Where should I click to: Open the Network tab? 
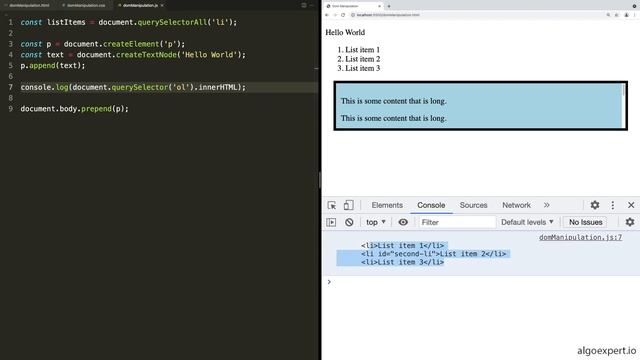[x=516, y=205]
